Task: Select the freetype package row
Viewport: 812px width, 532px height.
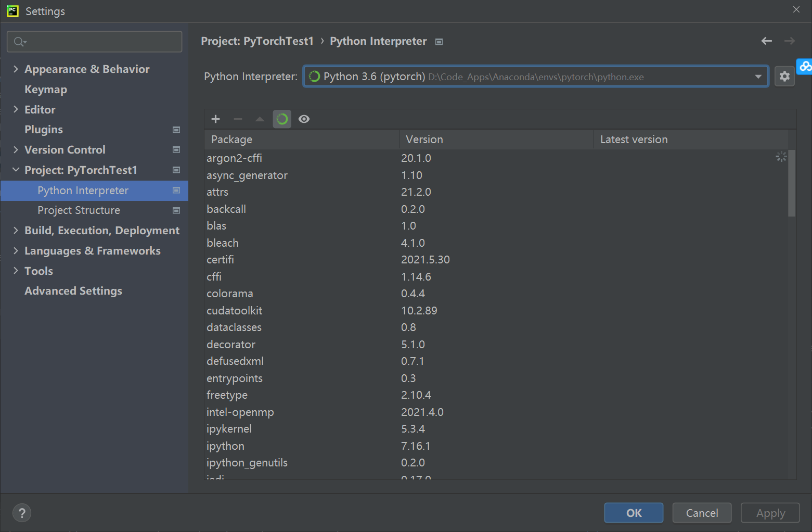Action: tap(496, 395)
